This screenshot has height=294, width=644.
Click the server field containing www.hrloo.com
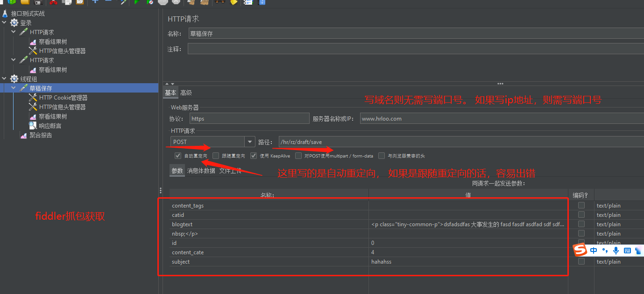502,118
